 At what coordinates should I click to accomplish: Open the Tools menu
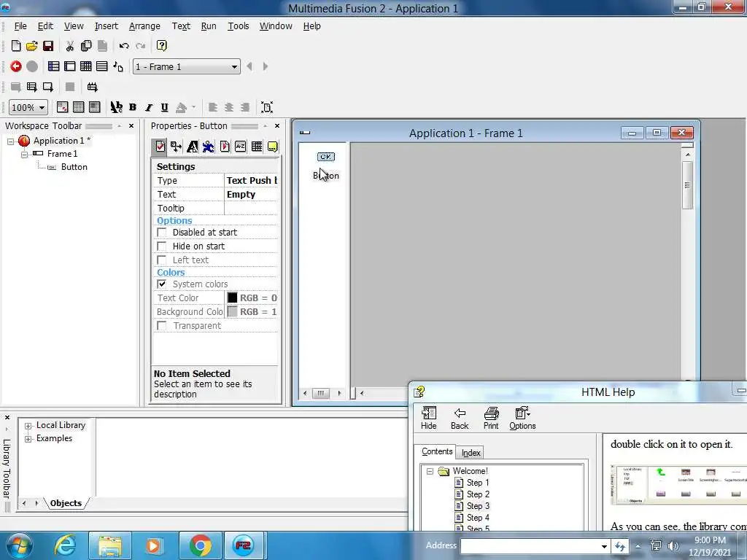(x=239, y=26)
